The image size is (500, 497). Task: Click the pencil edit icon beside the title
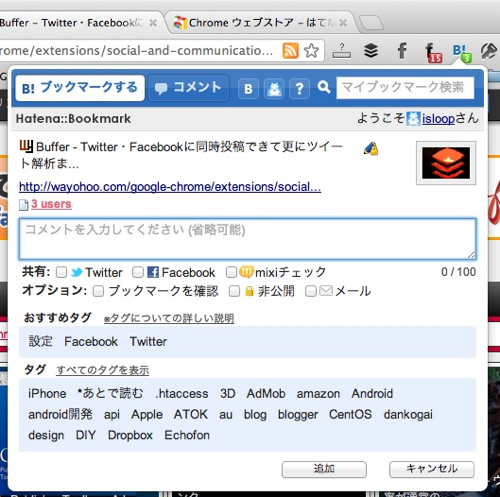[371, 148]
